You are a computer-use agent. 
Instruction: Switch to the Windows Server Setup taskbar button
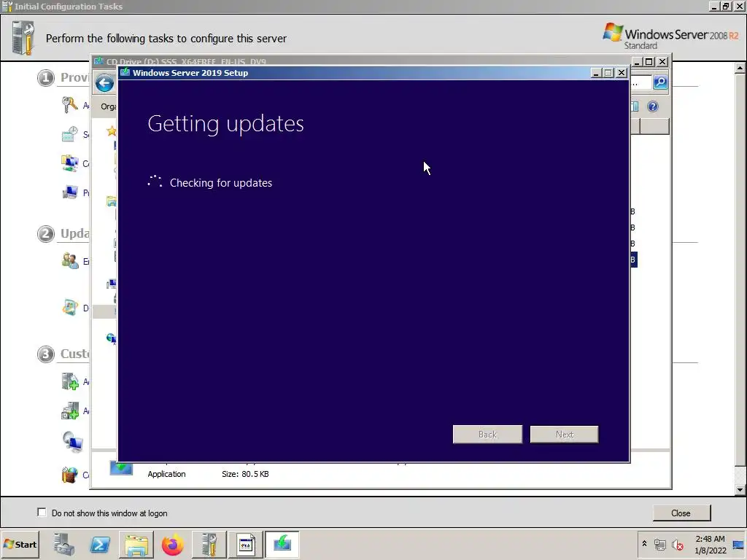click(x=282, y=544)
